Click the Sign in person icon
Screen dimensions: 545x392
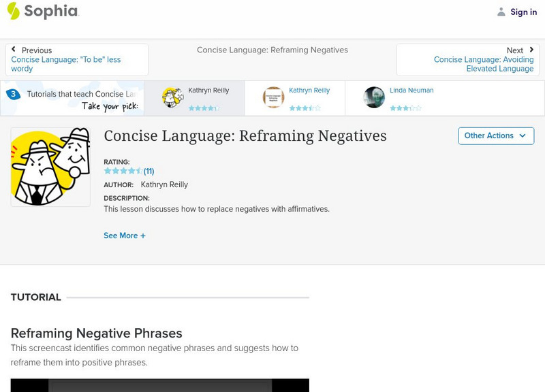tap(501, 12)
